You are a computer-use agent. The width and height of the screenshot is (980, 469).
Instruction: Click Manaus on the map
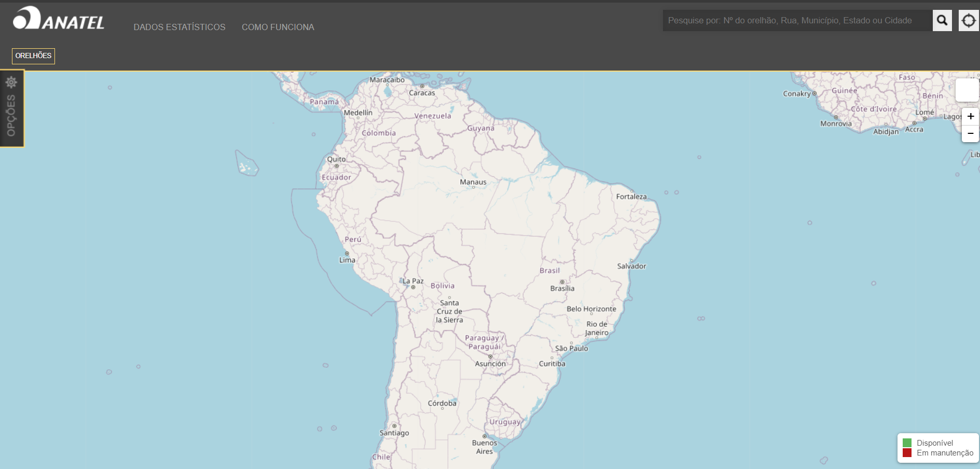(473, 182)
